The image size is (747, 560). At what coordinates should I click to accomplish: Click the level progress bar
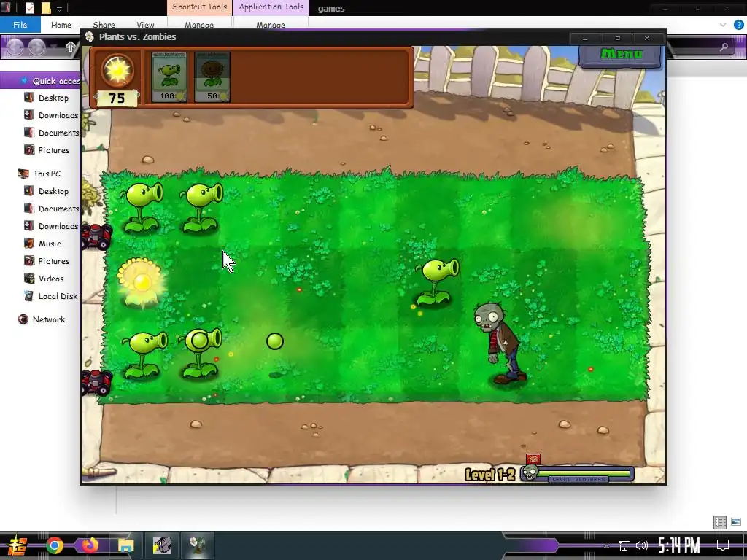[x=578, y=474]
